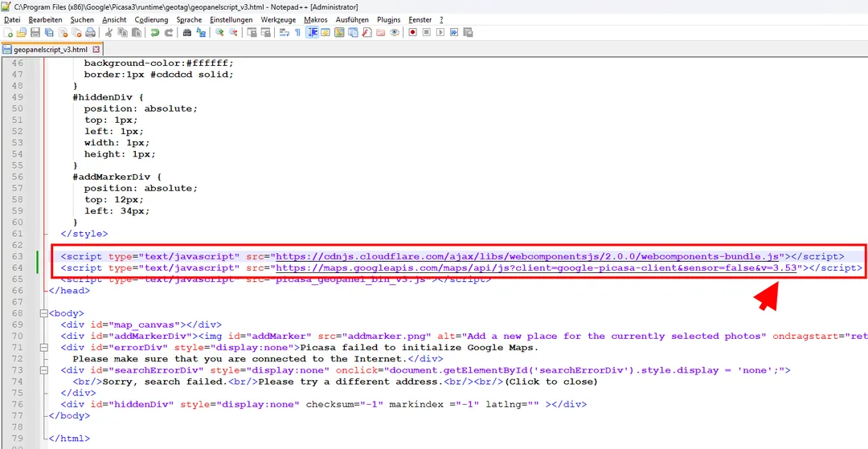Open the Function List icon
This screenshot has width=868, height=449.
(x=366, y=33)
